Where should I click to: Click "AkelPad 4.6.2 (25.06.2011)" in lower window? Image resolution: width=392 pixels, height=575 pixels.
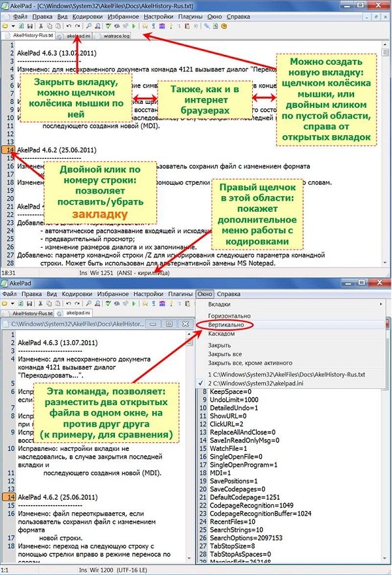tap(57, 497)
